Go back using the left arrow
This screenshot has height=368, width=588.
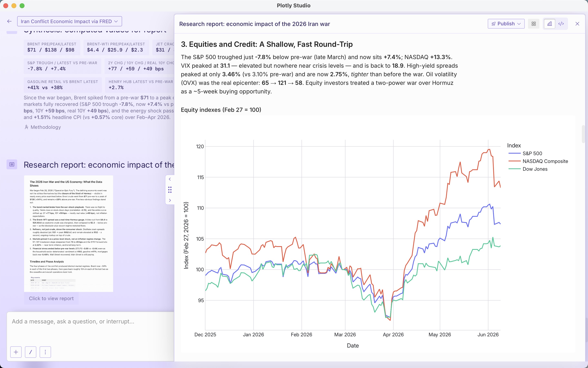[9, 21]
